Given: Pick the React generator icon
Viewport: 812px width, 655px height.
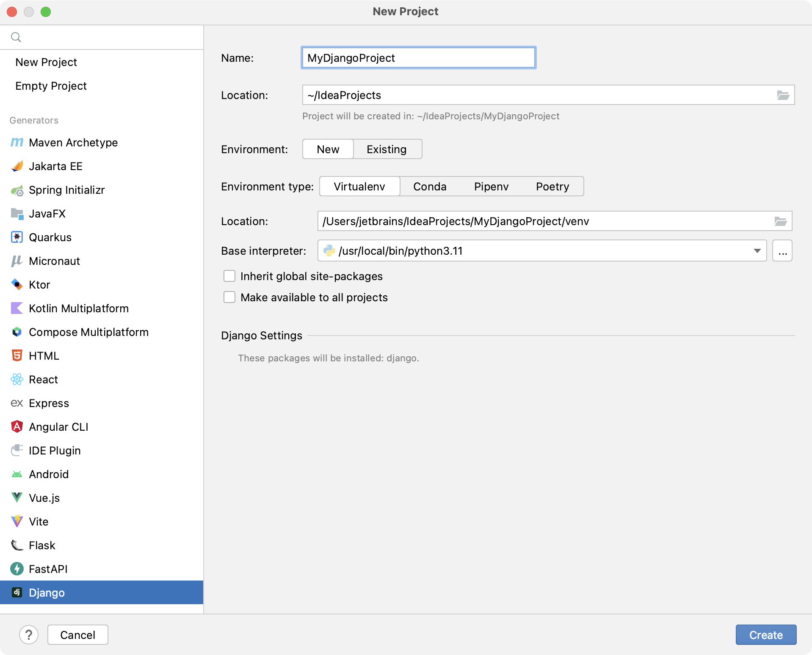Looking at the screenshot, I should 17,380.
